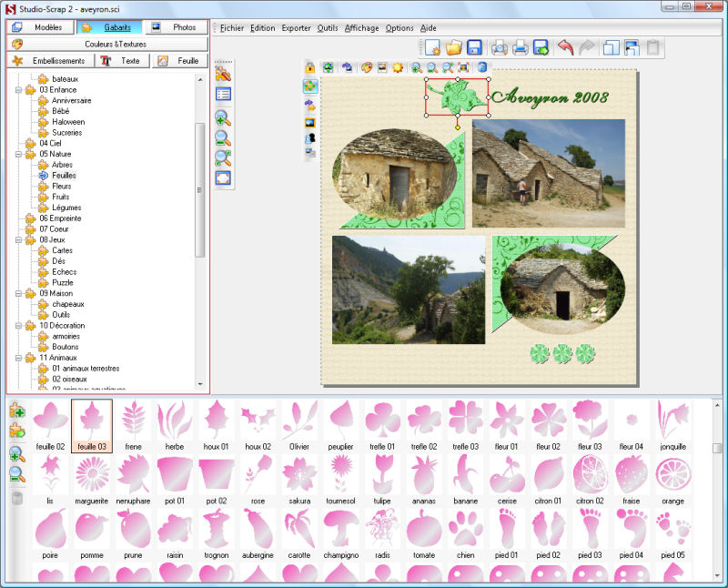Add a template with the green plus puzzle icon

17,411
